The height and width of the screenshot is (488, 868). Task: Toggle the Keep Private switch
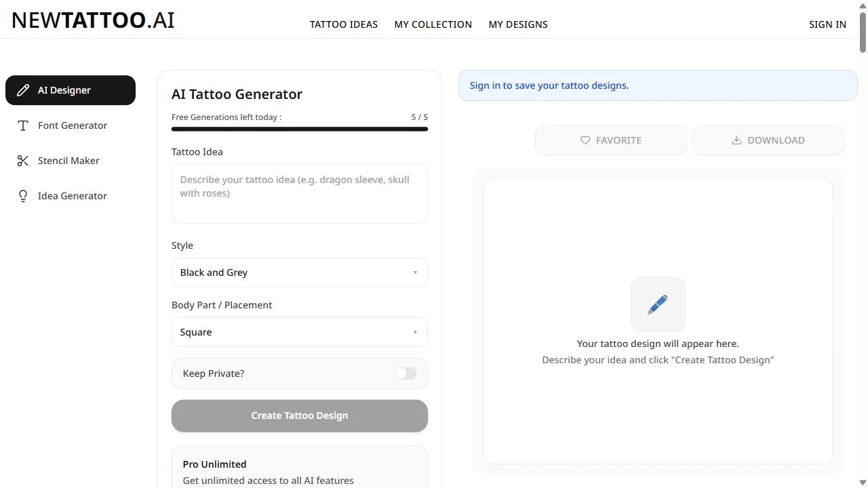pyautogui.click(x=406, y=373)
